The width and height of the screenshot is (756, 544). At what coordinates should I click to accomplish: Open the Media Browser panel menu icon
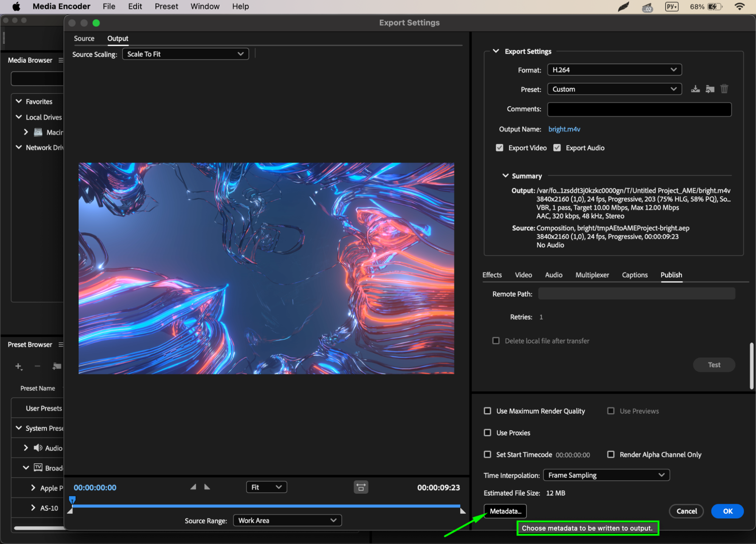pos(61,61)
